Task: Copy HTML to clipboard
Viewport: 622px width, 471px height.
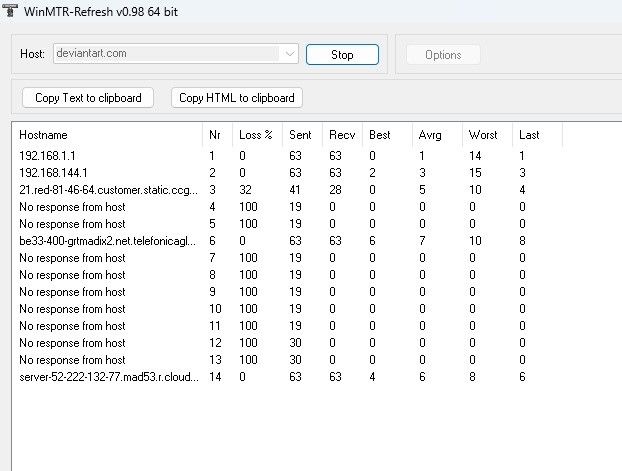Action: click(x=236, y=98)
